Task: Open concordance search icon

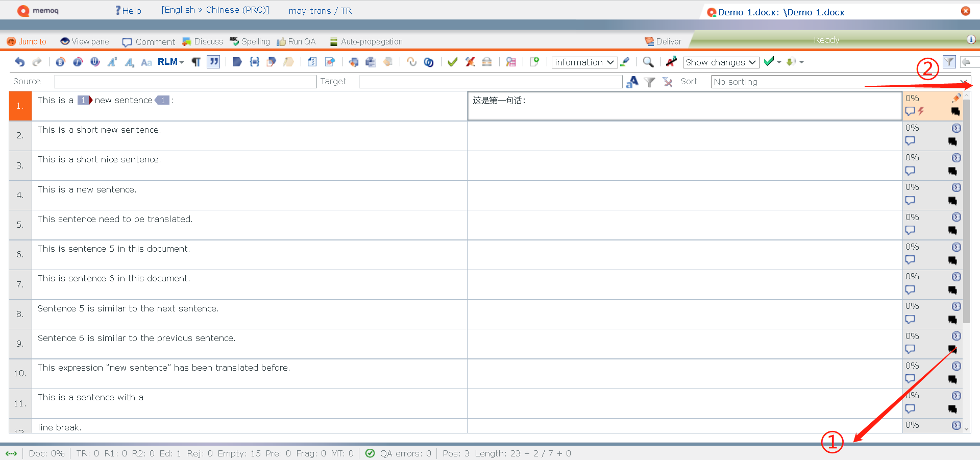Action: click(510, 62)
